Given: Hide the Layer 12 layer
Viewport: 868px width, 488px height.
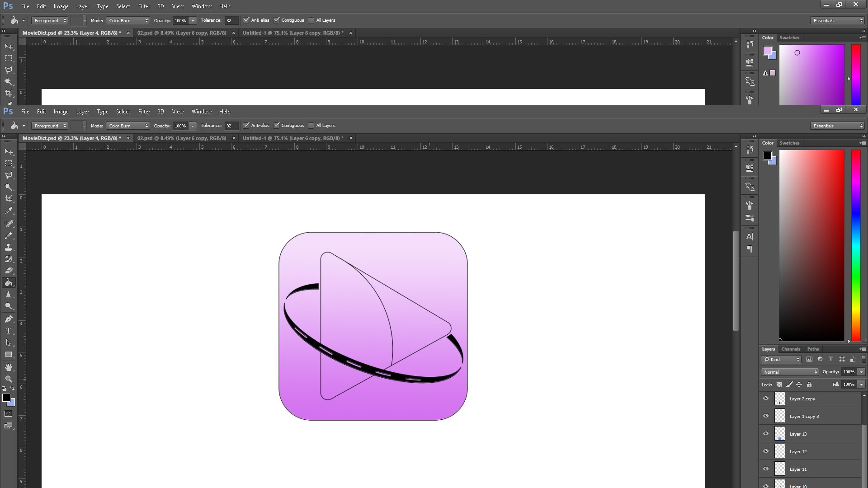Looking at the screenshot, I should pyautogui.click(x=766, y=451).
